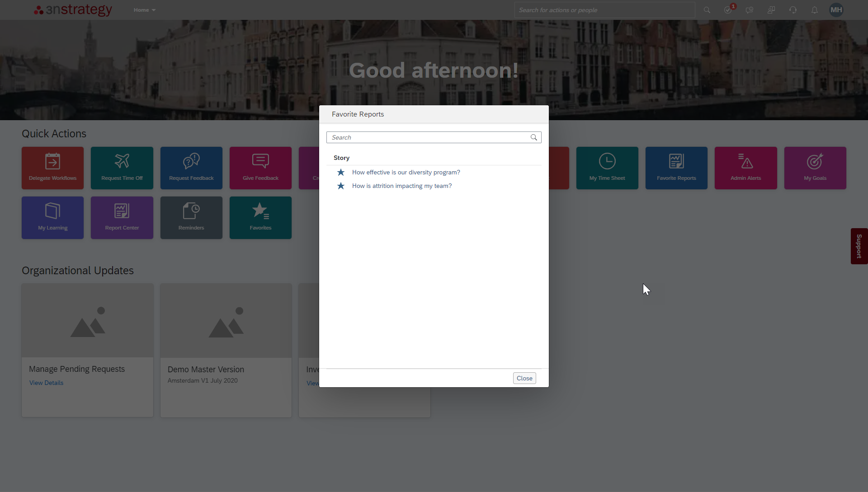Image resolution: width=868 pixels, height=492 pixels.
Task: Open 'How effective is our diversity program?' report
Action: click(406, 172)
